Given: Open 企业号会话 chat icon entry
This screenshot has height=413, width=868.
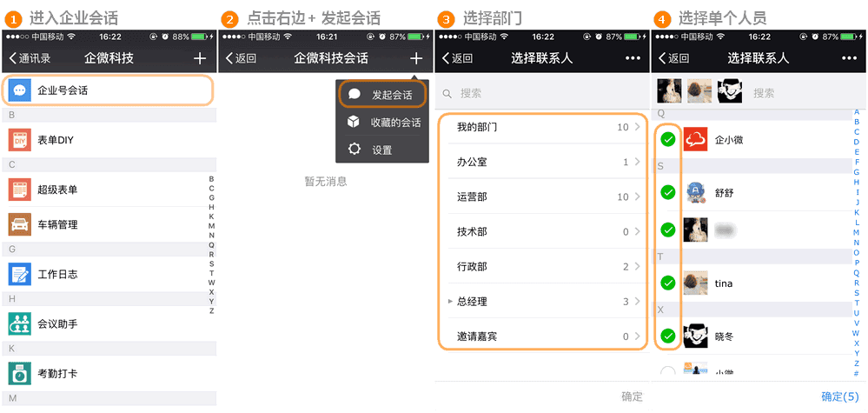Looking at the screenshot, I should coord(19,90).
